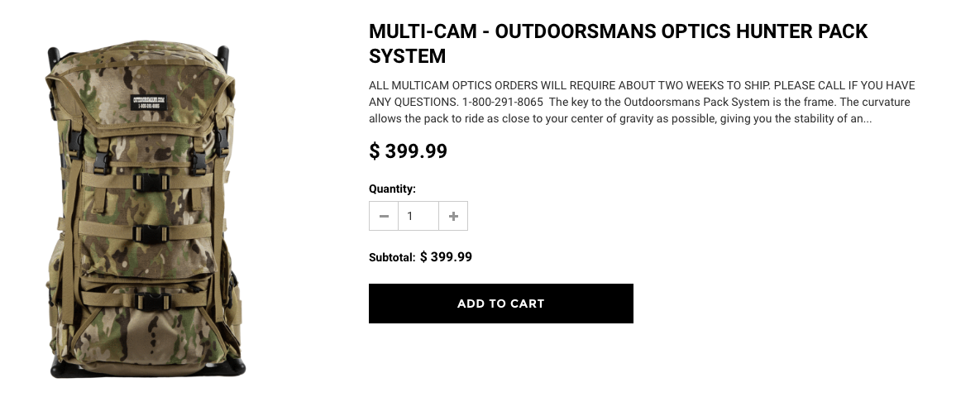Click the uppermost center buckle below the lid
This screenshot has height=397, width=980.
[x=151, y=183]
